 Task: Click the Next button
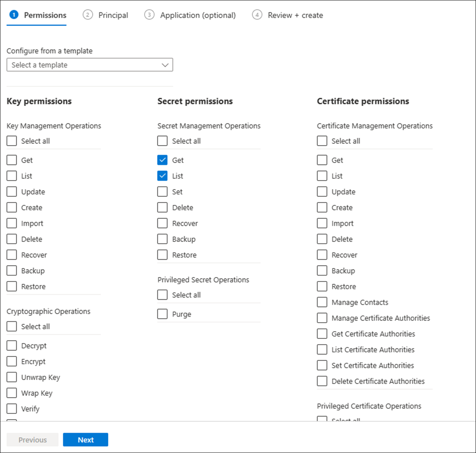click(x=85, y=440)
